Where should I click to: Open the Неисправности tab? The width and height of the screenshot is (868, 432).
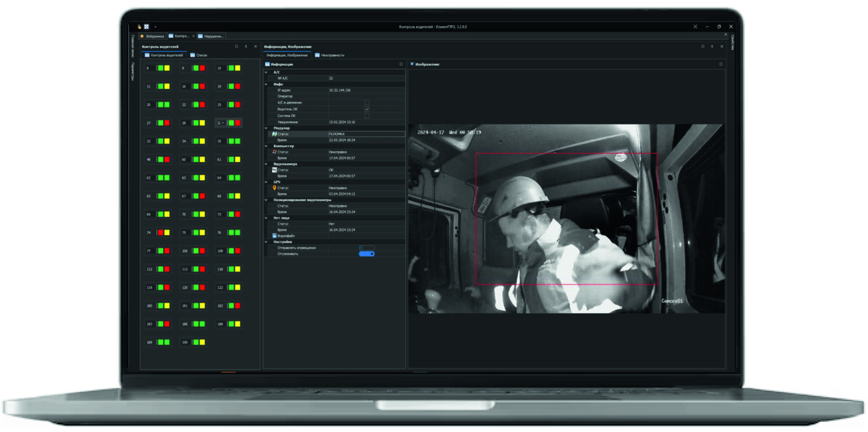click(330, 55)
